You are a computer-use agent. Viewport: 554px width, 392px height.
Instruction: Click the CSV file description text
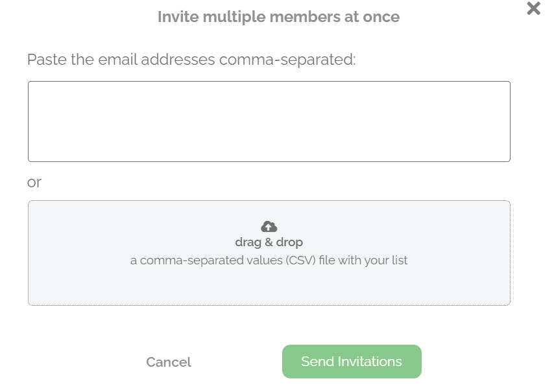[x=269, y=261]
